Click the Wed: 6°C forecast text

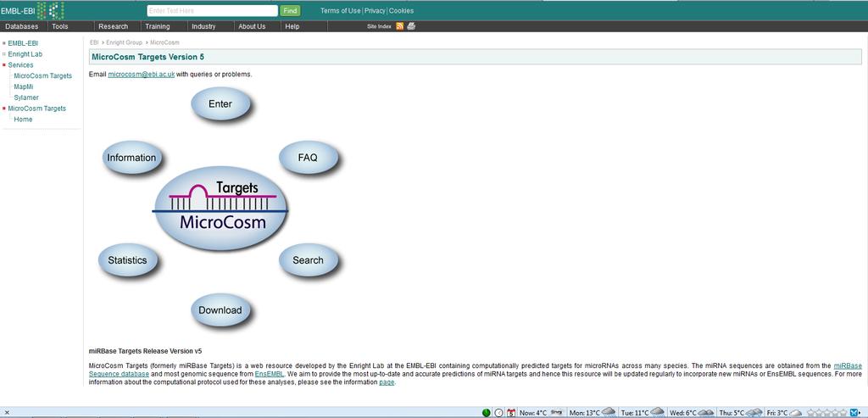click(x=683, y=413)
